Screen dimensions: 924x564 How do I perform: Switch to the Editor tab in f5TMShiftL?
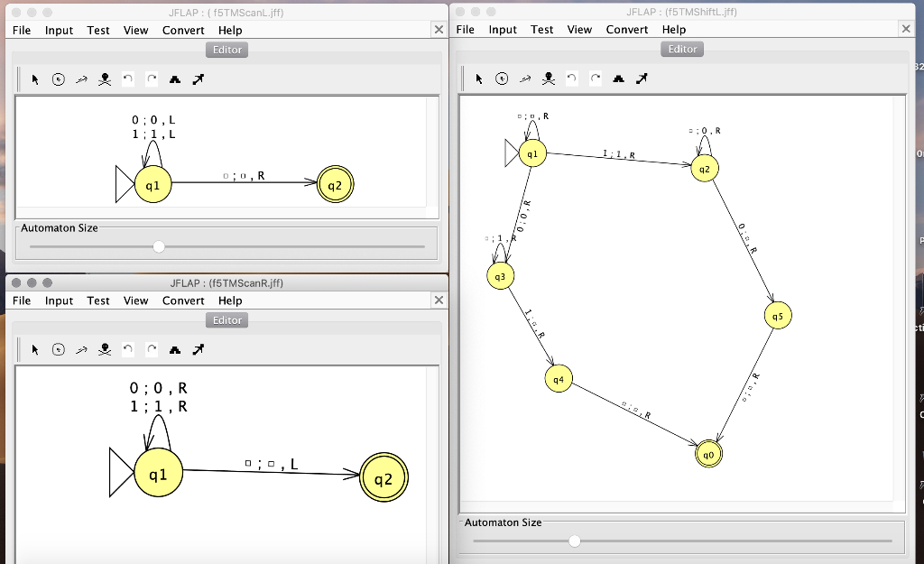[x=681, y=49]
